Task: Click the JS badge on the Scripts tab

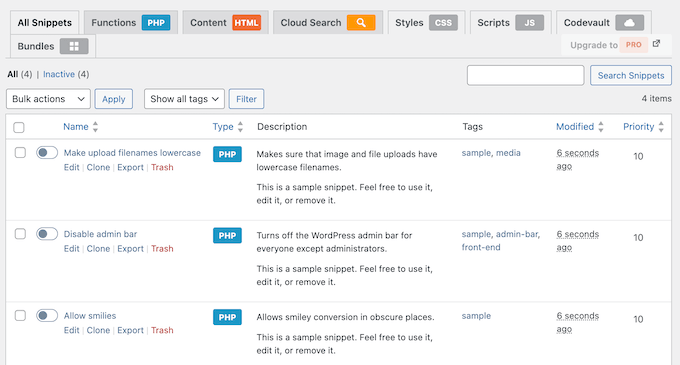Action: [530, 23]
